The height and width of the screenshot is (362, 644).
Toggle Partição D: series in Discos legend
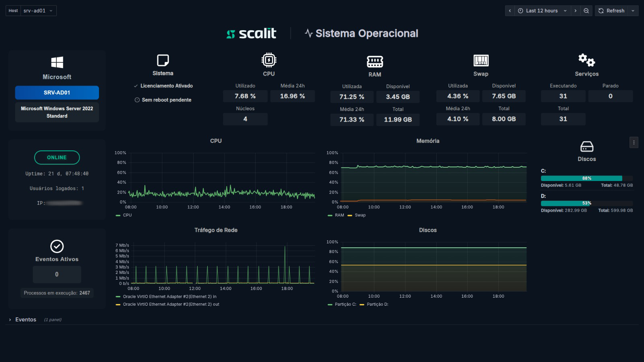tap(377, 304)
